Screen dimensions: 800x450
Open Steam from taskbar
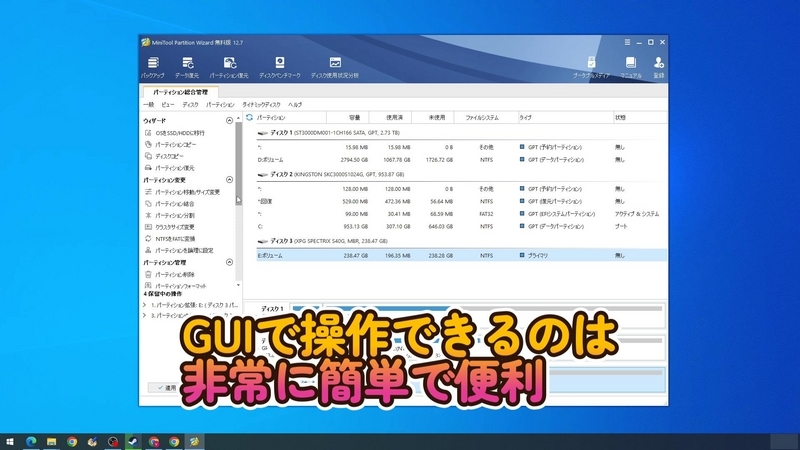tap(133, 441)
